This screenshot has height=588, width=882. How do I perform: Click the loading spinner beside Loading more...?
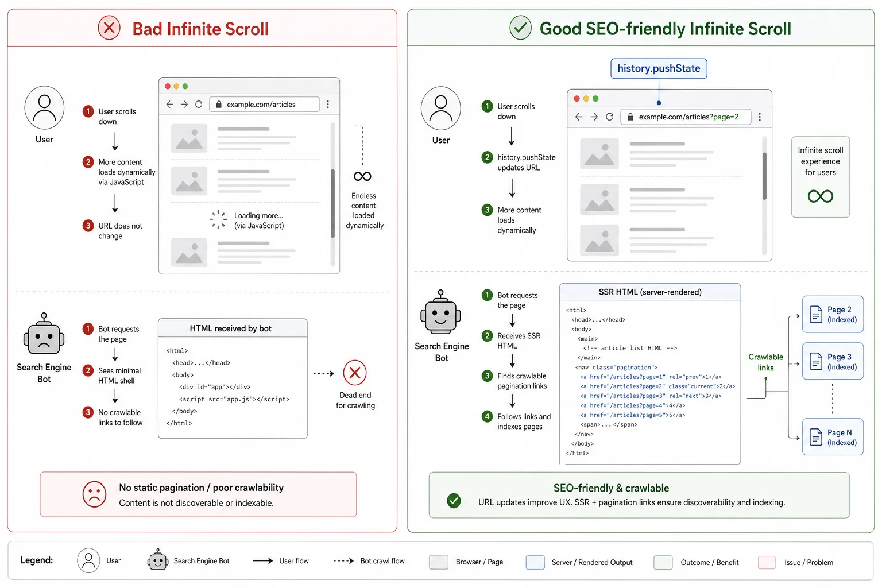(218, 219)
